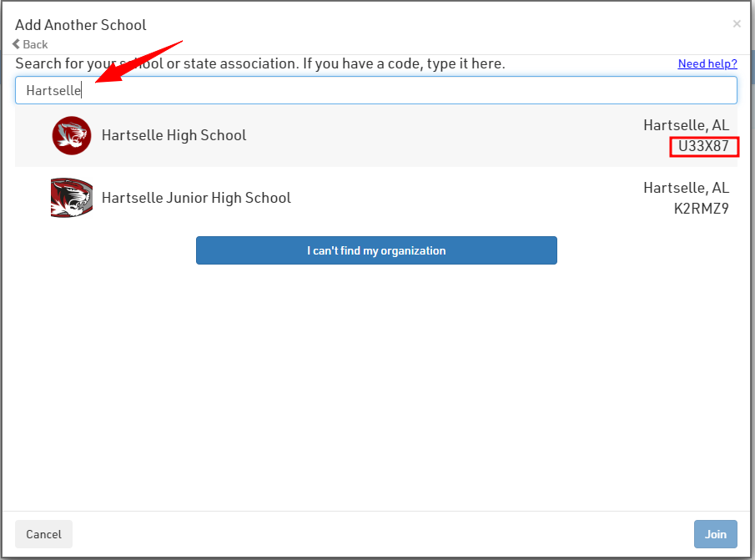This screenshot has height=560, width=755.
Task: Click the Add Another School dialog title
Action: [x=81, y=25]
